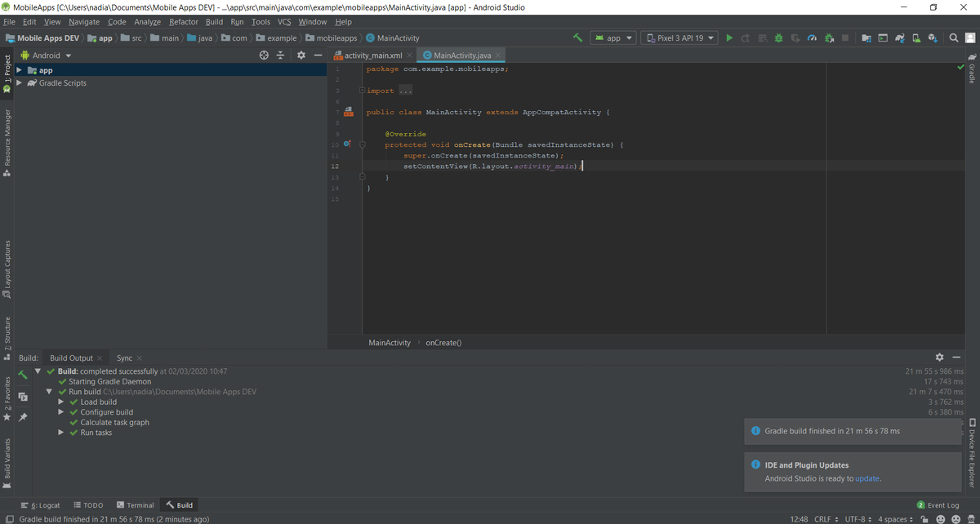Click the Sync Project with Gradle Files icon

tap(898, 38)
